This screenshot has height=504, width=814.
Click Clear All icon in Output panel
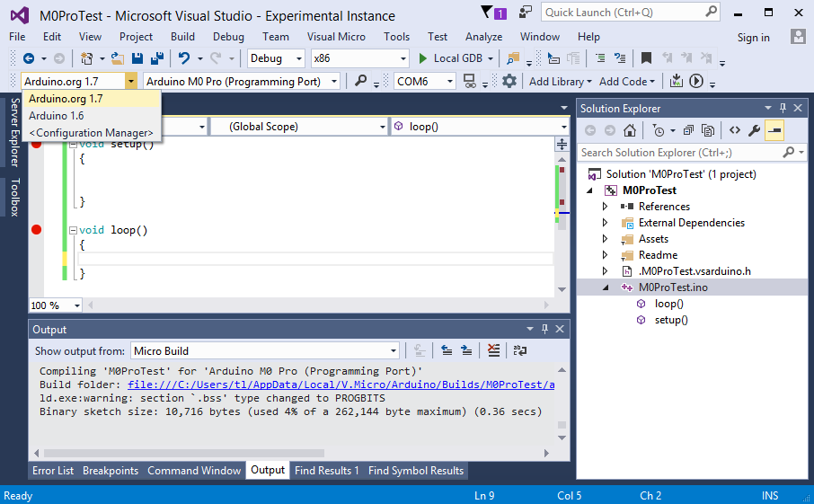point(493,350)
